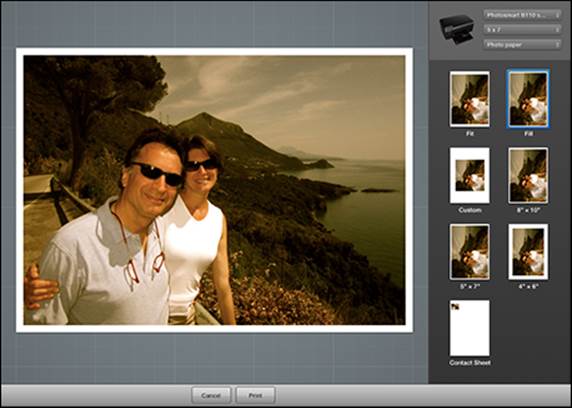
Task: Select the Fit layout thumbnail
Action: pos(469,99)
